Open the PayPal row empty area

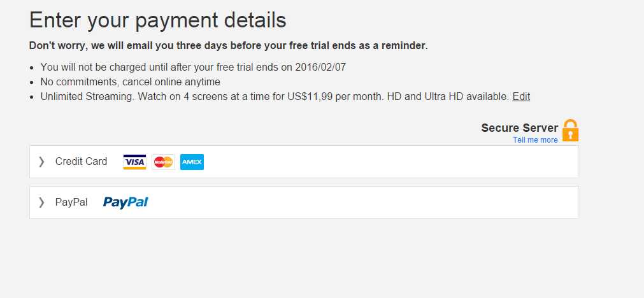click(x=361, y=202)
